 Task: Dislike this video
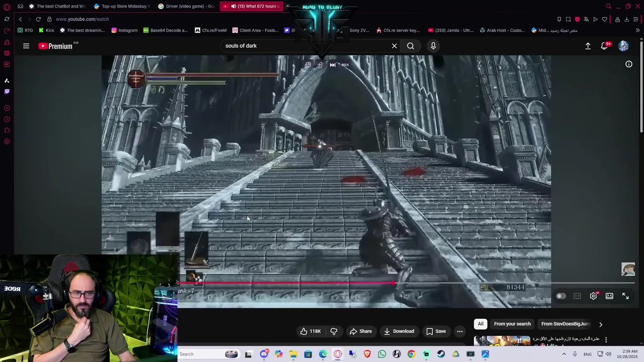[x=334, y=331]
